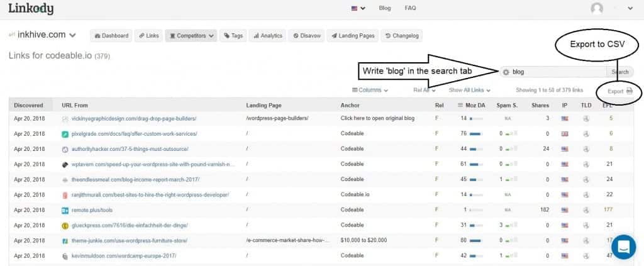The image size is (644, 266).
Task: Click the 'Click here to open original blog' anchor
Action: coord(377,118)
